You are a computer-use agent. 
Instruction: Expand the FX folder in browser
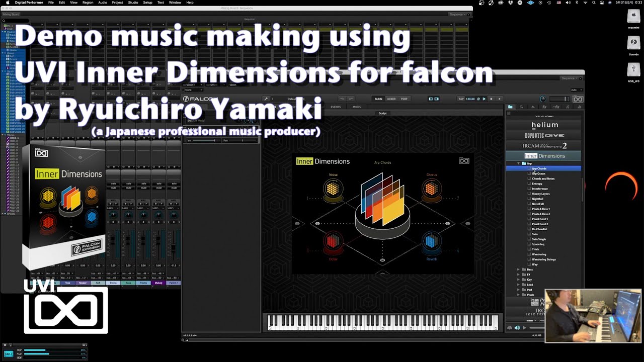click(x=519, y=275)
